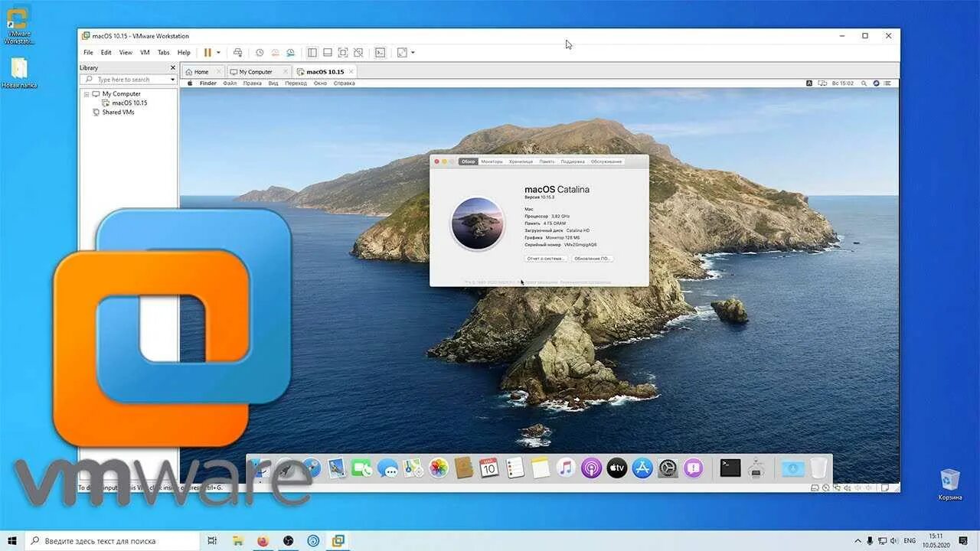
Task: Revert to snapshot using the orange clock icon
Action: [x=275, y=53]
